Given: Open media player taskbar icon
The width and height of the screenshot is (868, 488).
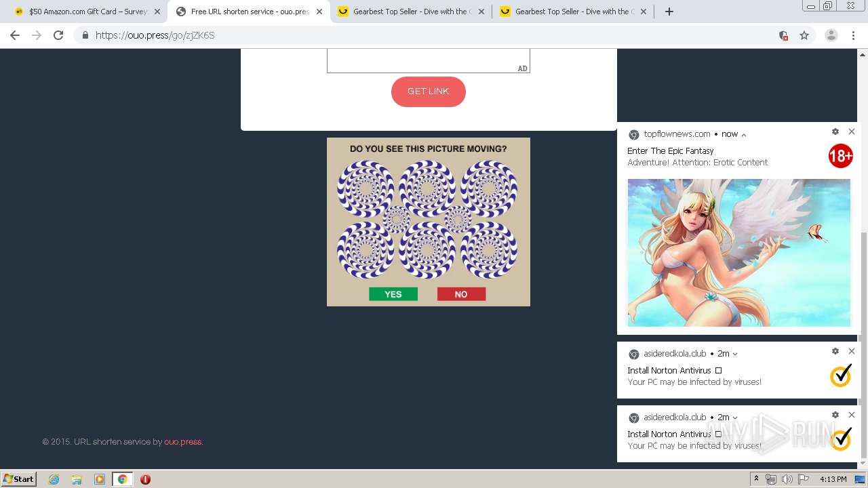Looking at the screenshot, I should 100,479.
